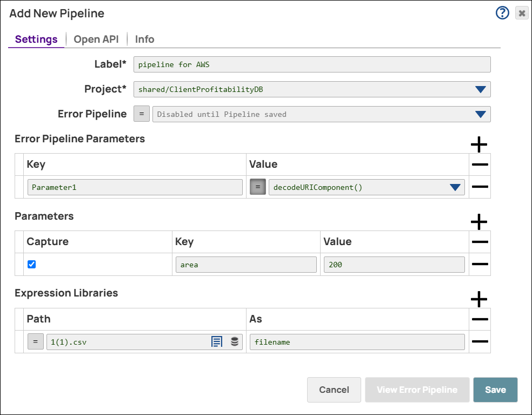Add a new Error Pipeline Parameter with plus icon
Image resolution: width=532 pixels, height=415 pixels.
(x=479, y=144)
